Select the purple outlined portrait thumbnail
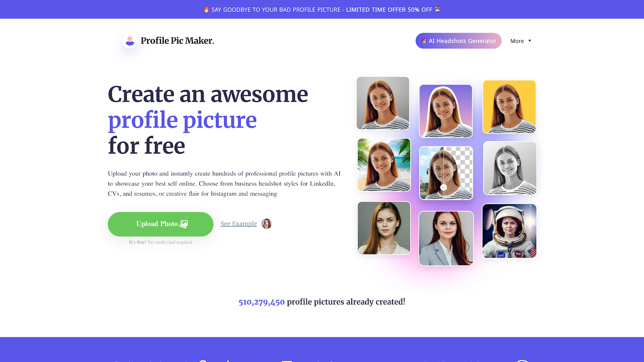 coord(446,111)
